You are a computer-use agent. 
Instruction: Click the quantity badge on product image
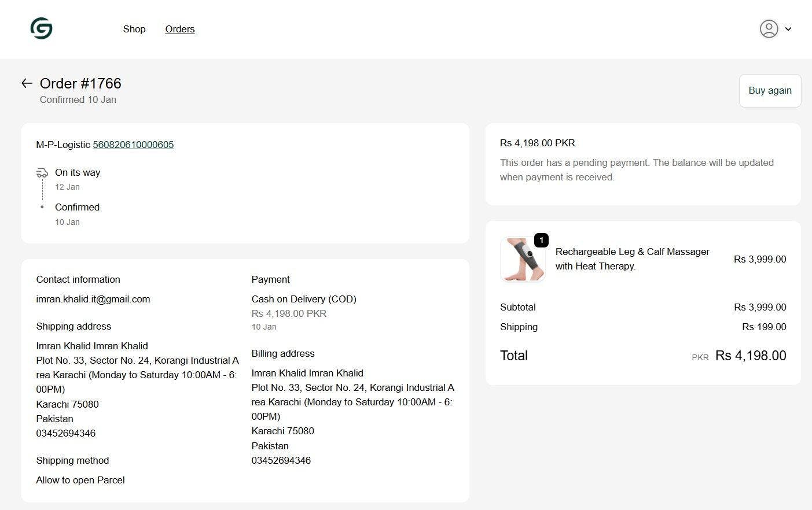(x=541, y=240)
